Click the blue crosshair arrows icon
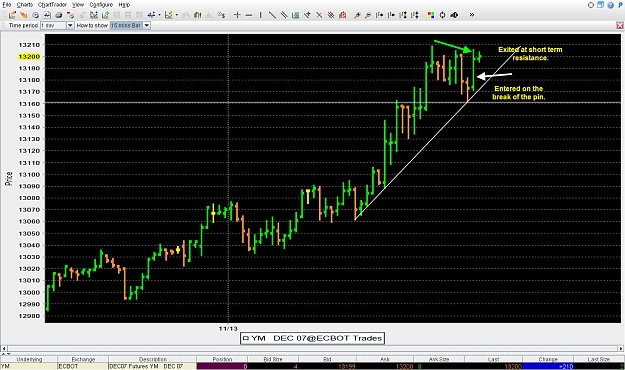Viewport: 625px width, 370px height. (151, 15)
